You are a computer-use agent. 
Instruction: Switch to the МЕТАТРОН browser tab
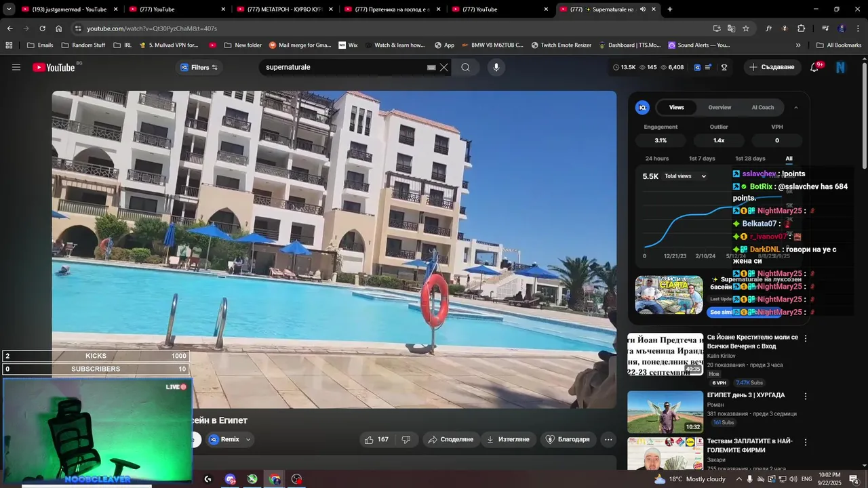284,9
